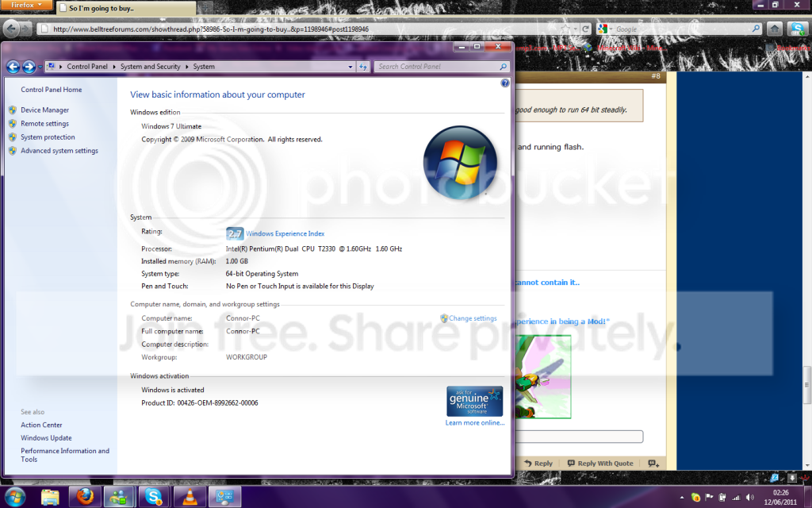The image size is (812, 508).
Task: Go back in the Control Panel window
Action: pos(13,67)
